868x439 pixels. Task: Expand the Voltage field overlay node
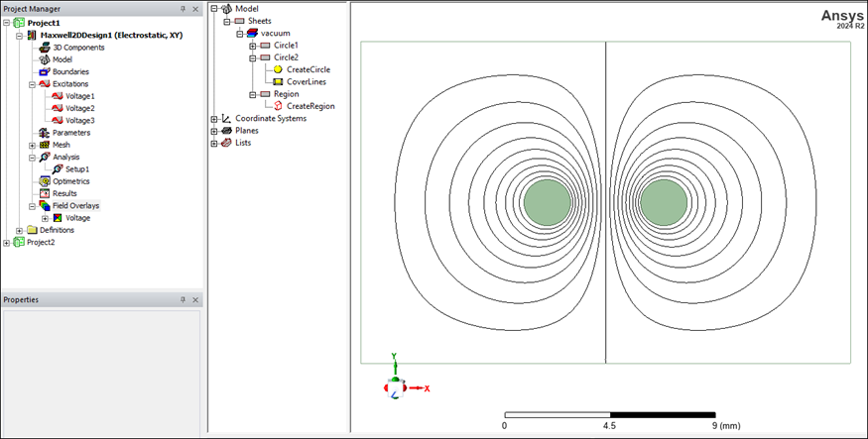click(46, 218)
